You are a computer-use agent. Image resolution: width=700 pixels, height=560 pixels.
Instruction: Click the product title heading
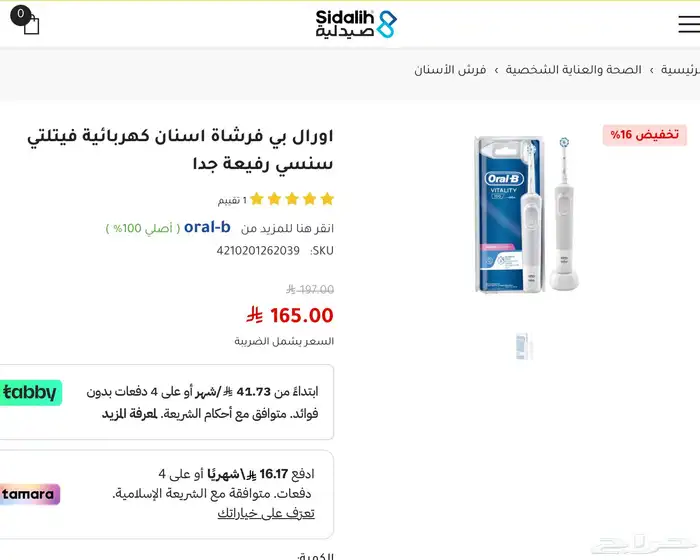pos(180,150)
